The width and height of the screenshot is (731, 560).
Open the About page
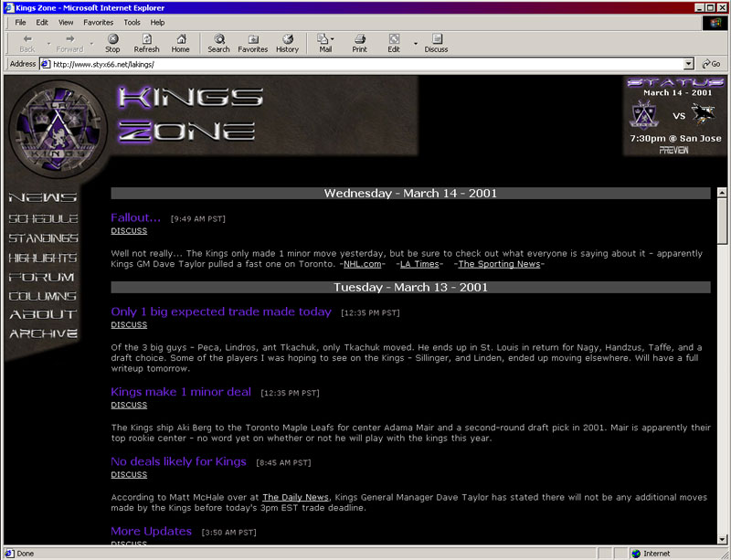coord(43,315)
